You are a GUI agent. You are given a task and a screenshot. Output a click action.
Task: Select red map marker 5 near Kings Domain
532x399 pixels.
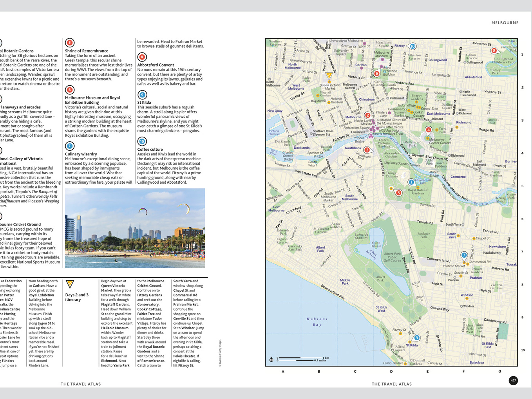(x=398, y=193)
